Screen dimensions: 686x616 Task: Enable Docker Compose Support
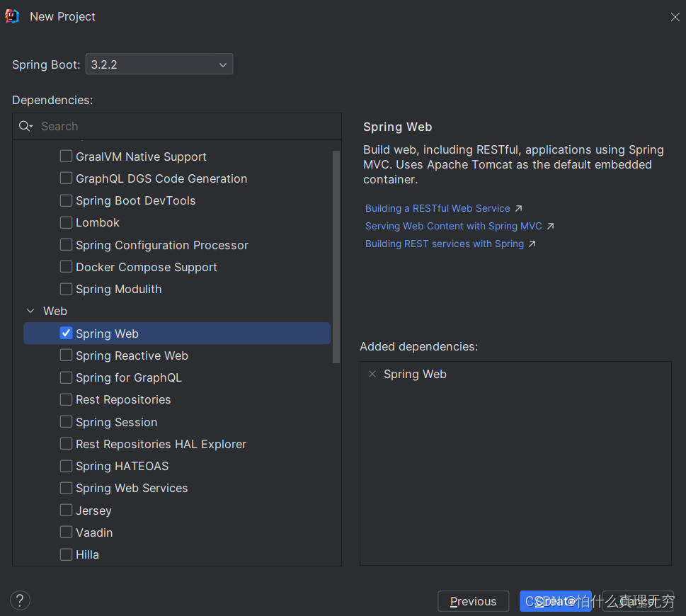click(66, 266)
